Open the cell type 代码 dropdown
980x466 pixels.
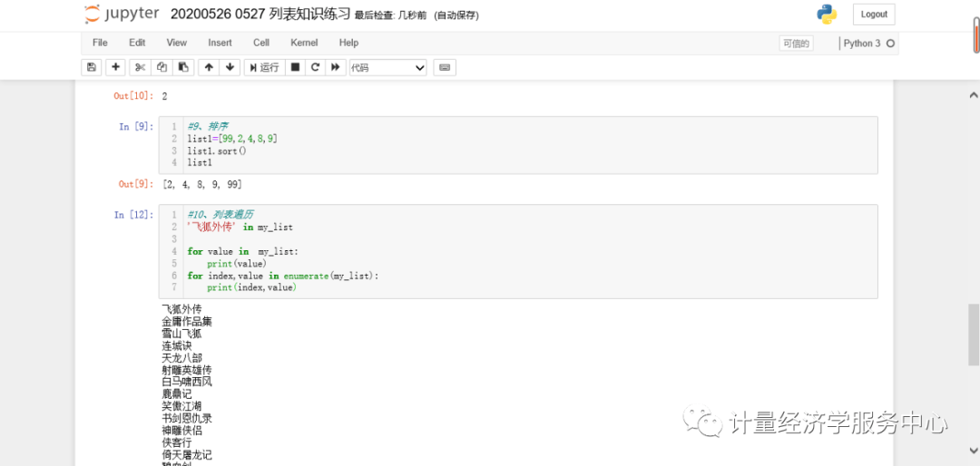[x=387, y=67]
